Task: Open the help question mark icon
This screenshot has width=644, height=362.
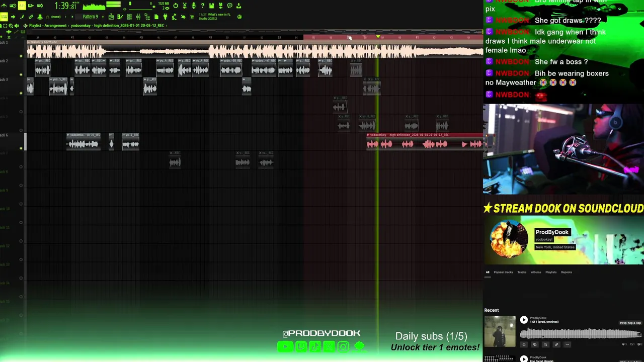Action: click(x=203, y=6)
